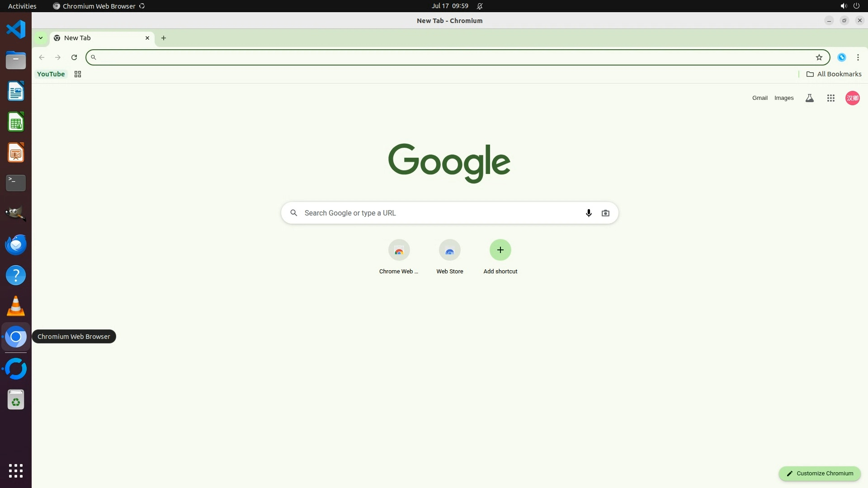
Task: Click the blue extension icon in toolbar
Action: point(841,57)
